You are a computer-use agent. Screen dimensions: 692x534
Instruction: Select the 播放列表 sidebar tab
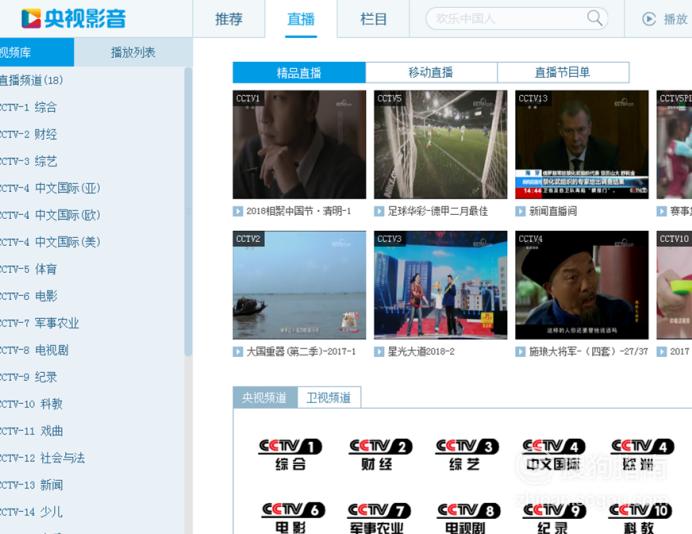point(133,52)
